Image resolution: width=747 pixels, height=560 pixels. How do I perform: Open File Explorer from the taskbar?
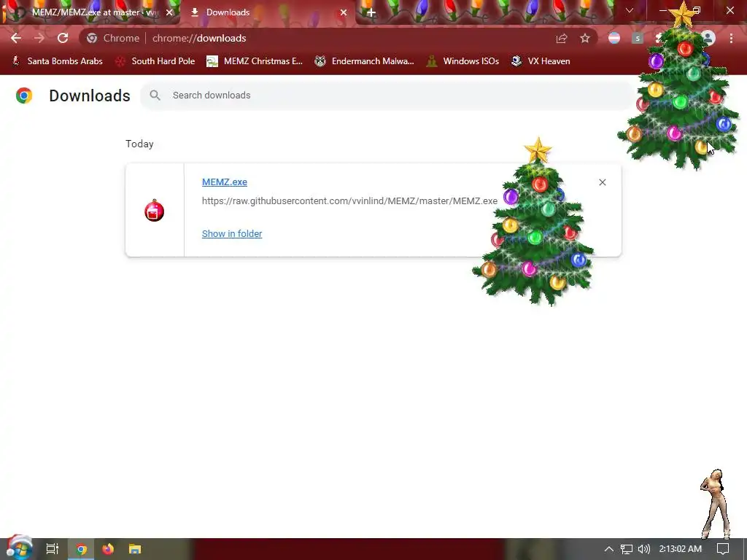click(135, 549)
